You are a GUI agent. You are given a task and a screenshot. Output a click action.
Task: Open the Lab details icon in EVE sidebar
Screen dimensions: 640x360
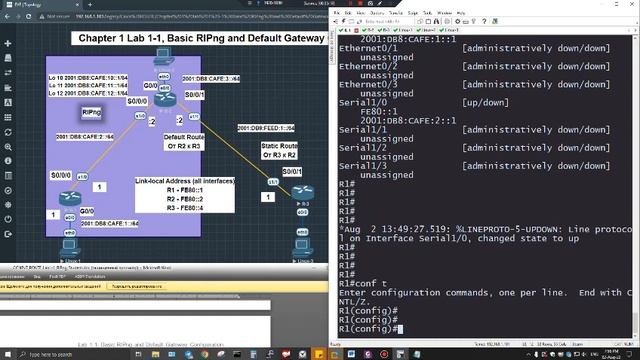pos(8,176)
